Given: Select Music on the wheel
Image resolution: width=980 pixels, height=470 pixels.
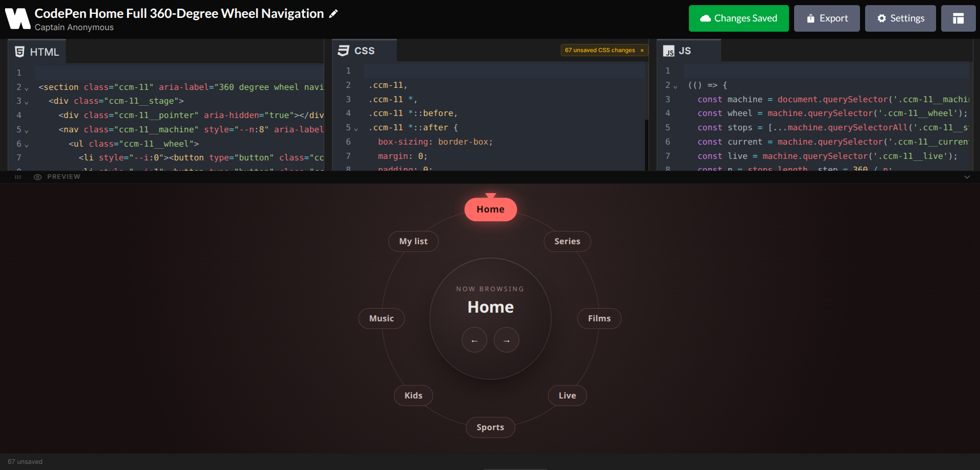Looking at the screenshot, I should tap(381, 318).
